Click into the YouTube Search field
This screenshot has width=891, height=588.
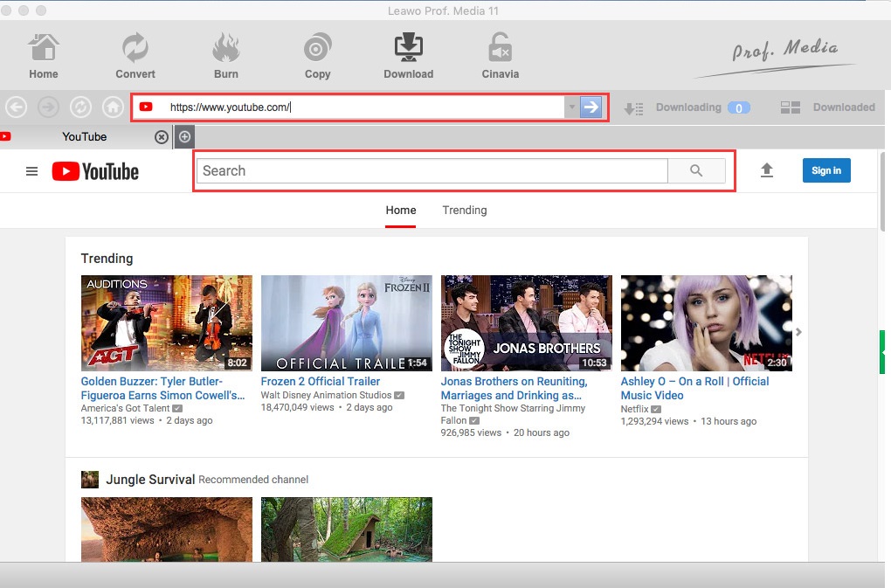point(432,171)
